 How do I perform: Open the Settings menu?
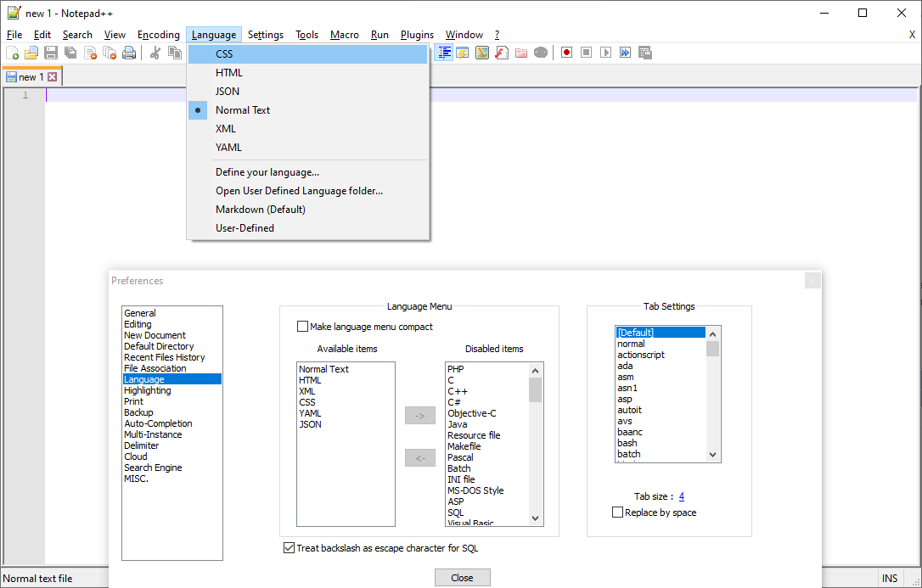266,35
